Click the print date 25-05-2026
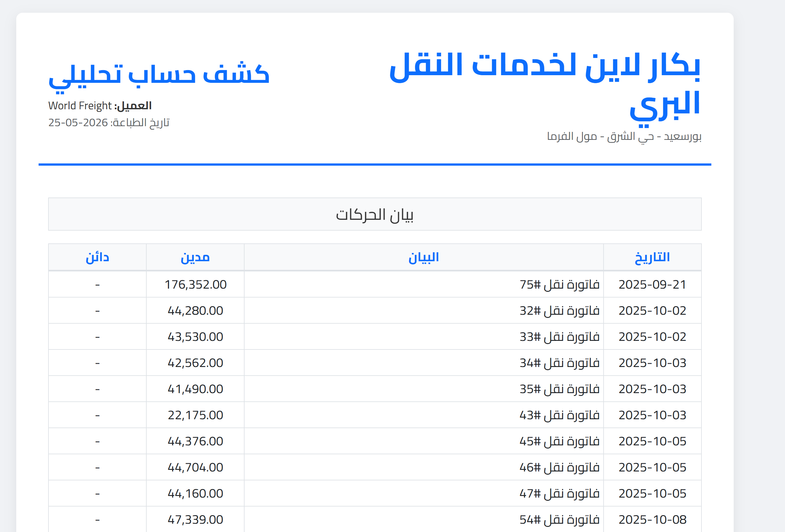 [x=78, y=123]
